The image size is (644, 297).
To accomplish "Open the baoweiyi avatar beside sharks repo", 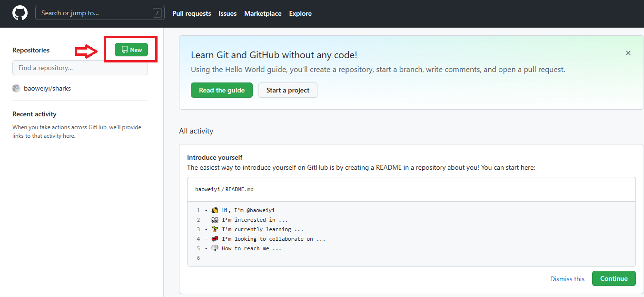I will point(16,88).
